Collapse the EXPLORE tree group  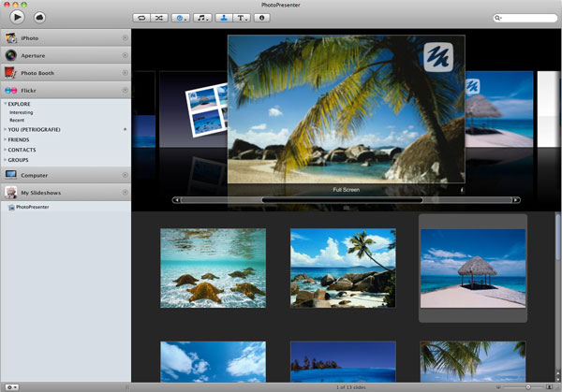click(x=5, y=103)
